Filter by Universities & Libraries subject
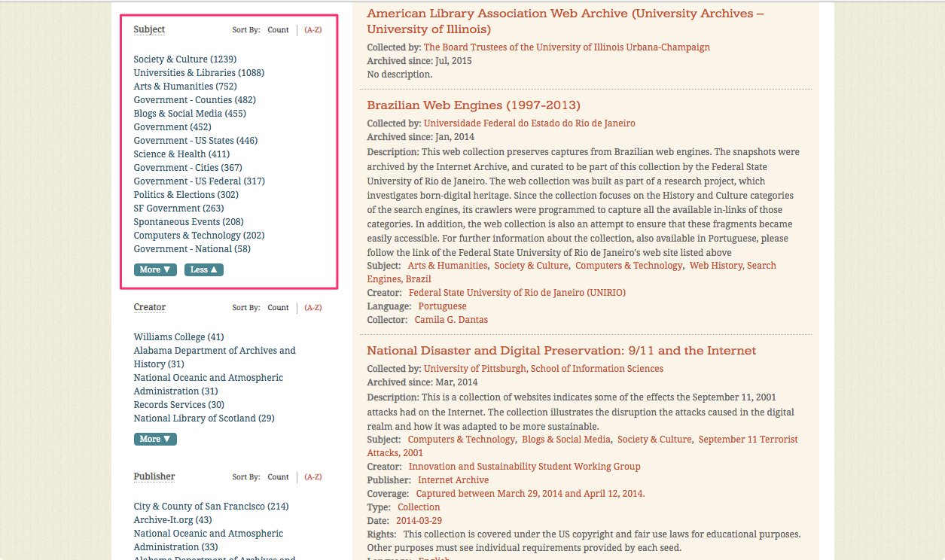This screenshot has height=560, width=945. tap(198, 73)
